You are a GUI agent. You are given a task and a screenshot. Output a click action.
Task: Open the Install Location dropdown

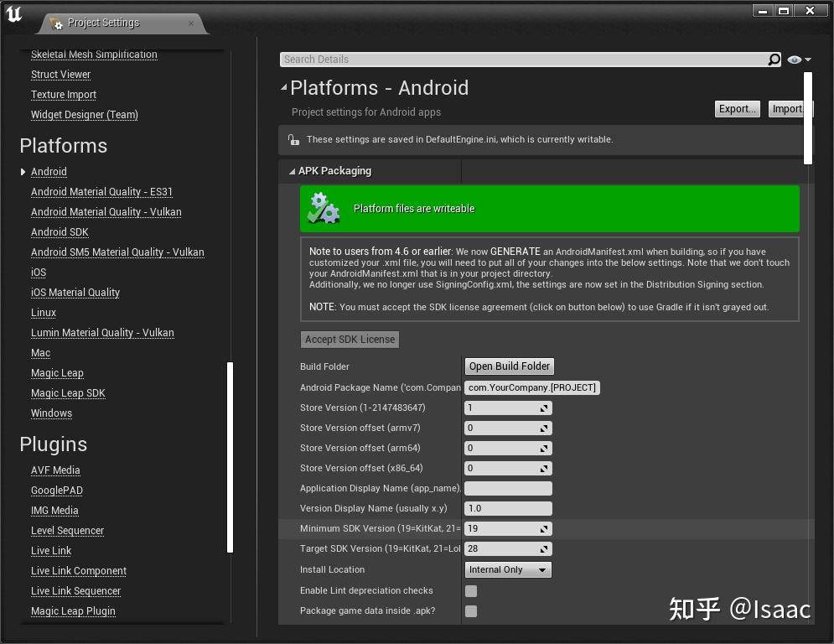click(x=507, y=569)
